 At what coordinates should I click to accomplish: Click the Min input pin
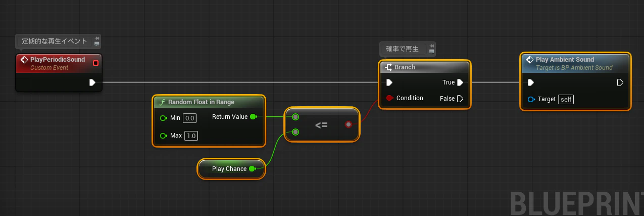(x=163, y=118)
